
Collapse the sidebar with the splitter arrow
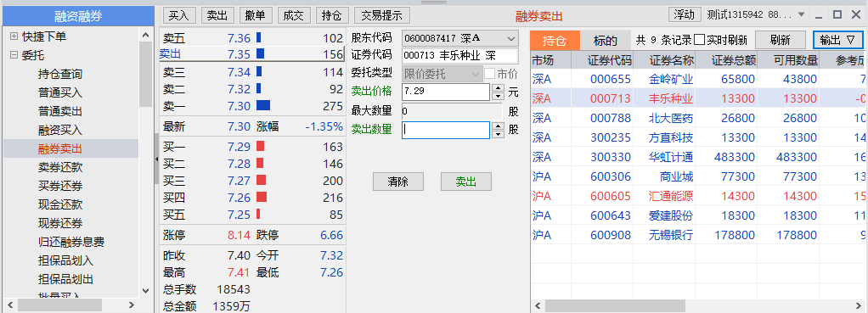pyautogui.click(x=156, y=159)
